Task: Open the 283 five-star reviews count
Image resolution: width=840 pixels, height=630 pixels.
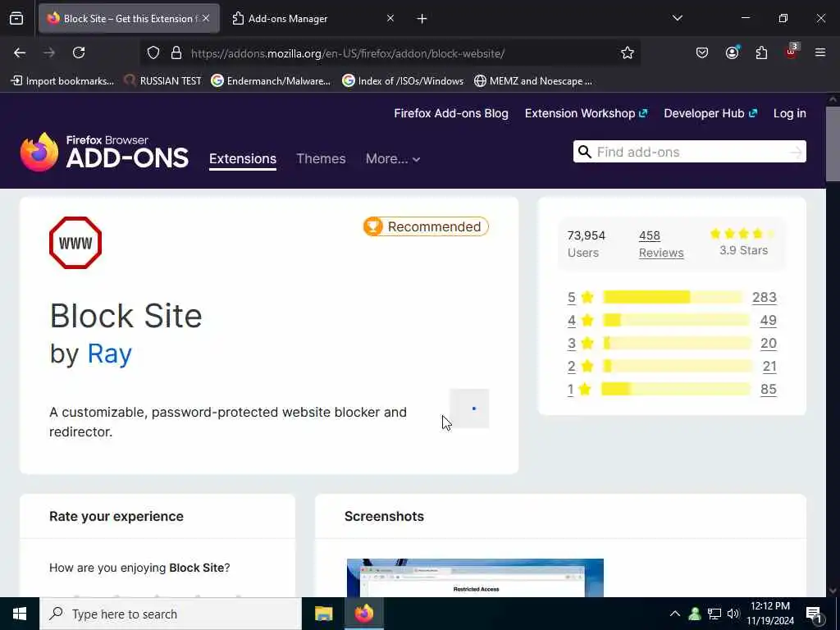Action: (765, 297)
